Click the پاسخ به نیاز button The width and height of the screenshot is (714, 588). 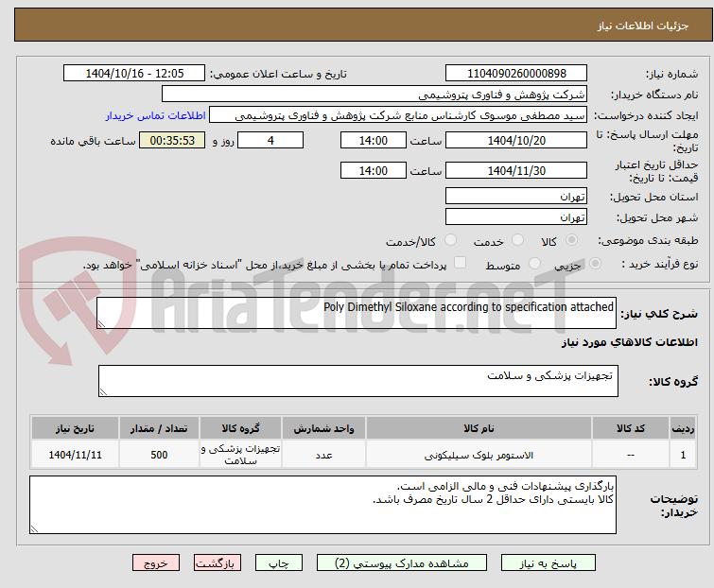pos(548,563)
